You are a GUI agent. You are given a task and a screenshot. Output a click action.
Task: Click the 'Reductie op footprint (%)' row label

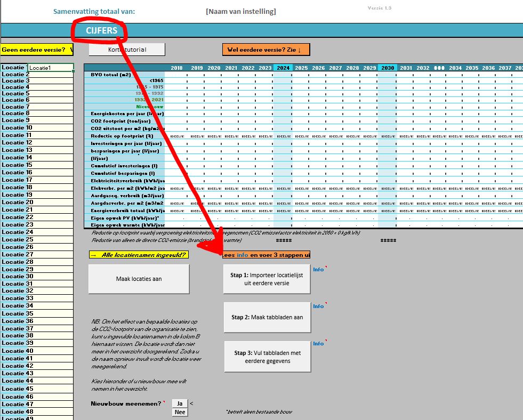122,136
